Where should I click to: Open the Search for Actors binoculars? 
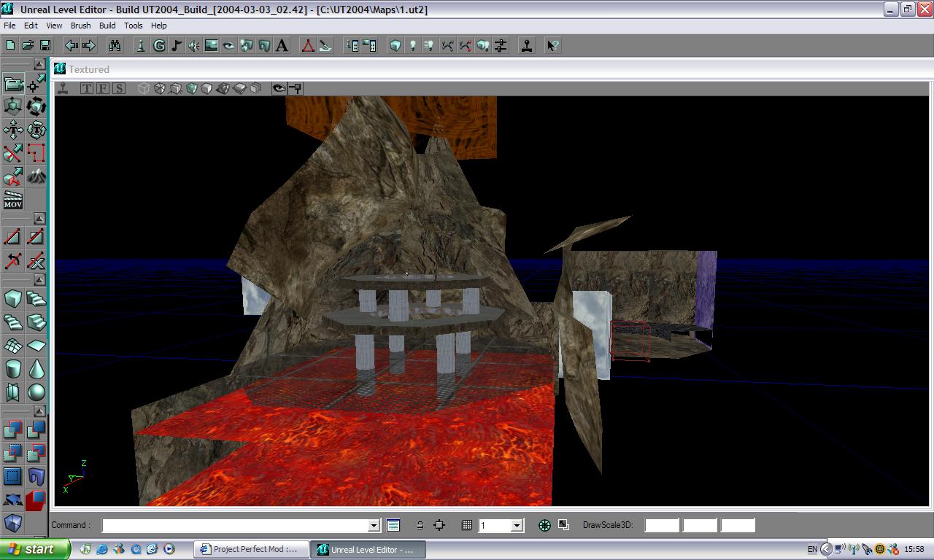pos(115,45)
